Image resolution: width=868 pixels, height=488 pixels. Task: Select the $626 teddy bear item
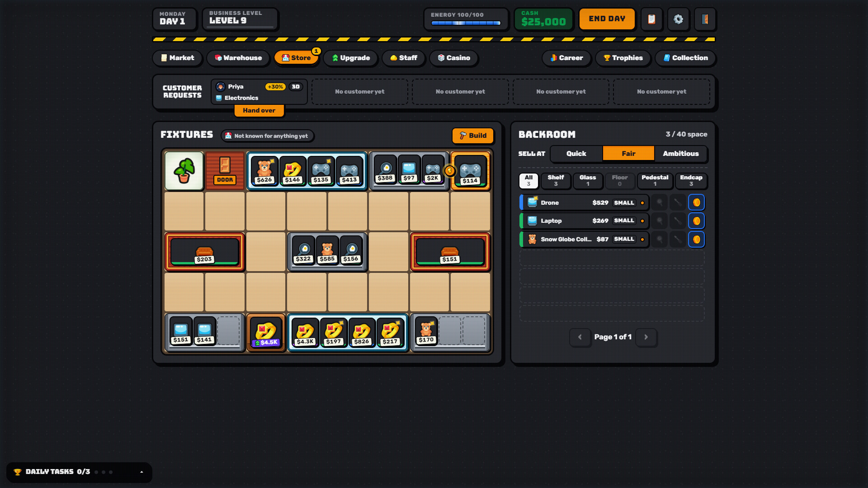click(x=264, y=171)
